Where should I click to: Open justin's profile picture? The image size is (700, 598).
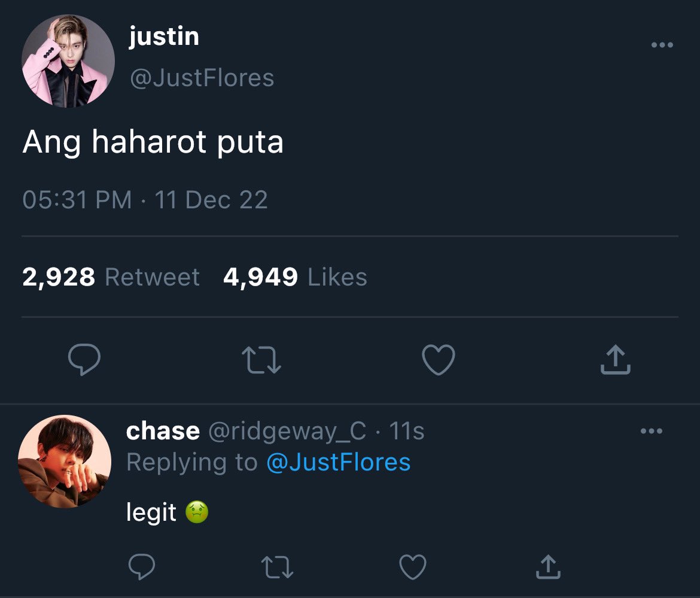click(x=68, y=60)
